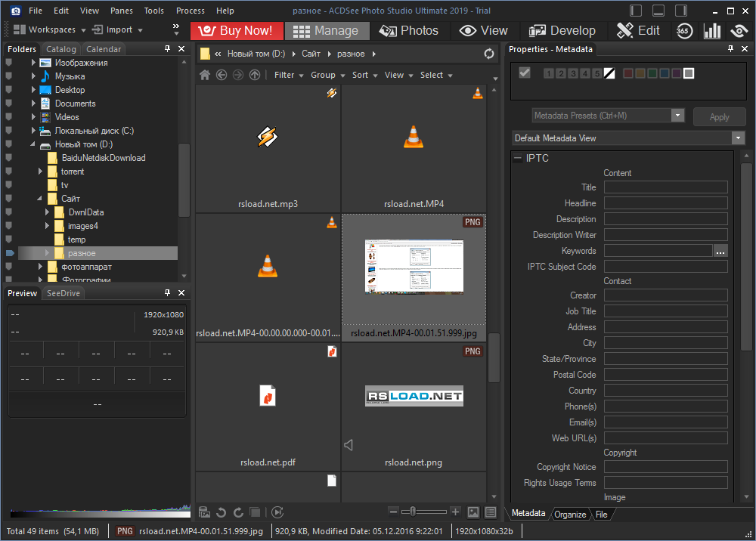Open the Select dropdown
This screenshot has height=541, width=756.
436,75
